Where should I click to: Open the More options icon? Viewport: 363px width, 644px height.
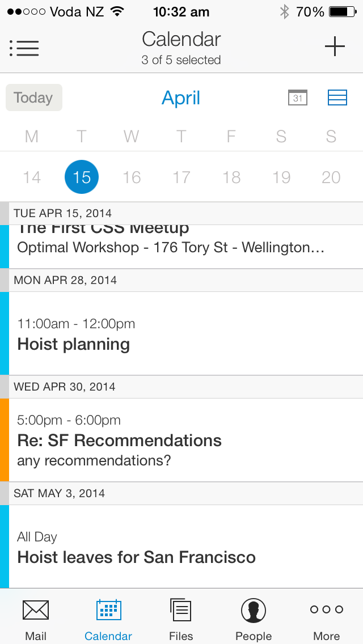click(326, 611)
